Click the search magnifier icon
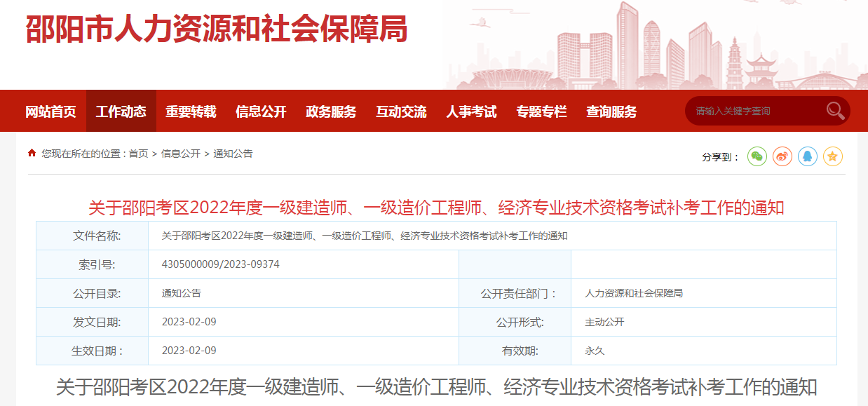 coord(835,111)
